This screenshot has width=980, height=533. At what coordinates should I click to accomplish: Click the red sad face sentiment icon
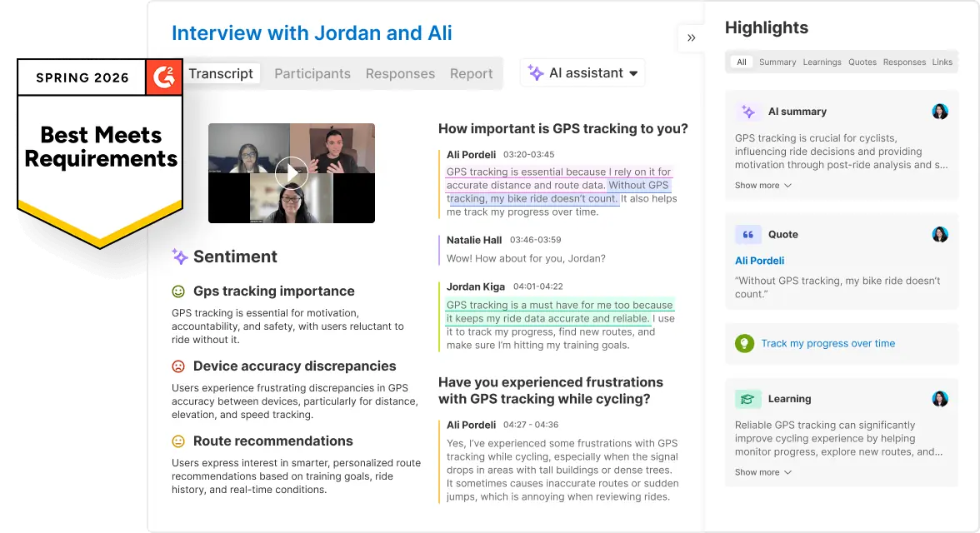tap(178, 366)
